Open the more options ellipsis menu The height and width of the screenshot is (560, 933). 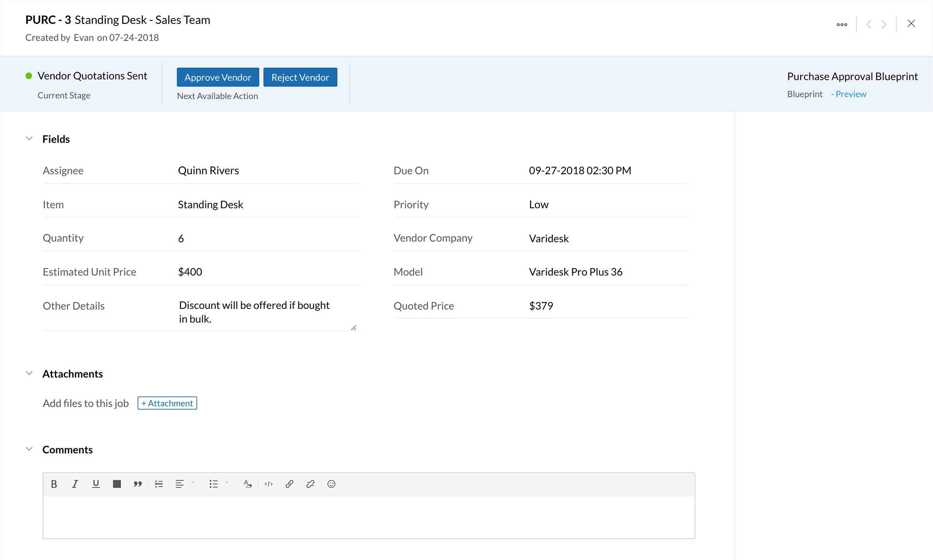[842, 24]
